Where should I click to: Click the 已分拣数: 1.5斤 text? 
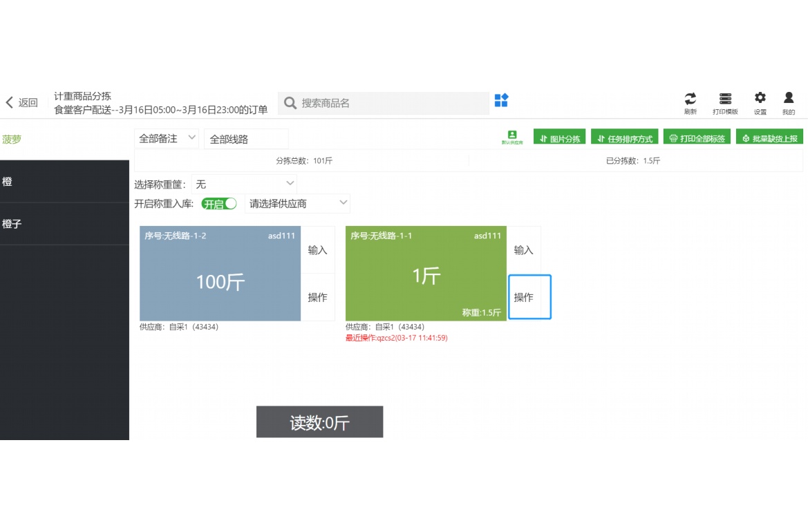coord(633,161)
